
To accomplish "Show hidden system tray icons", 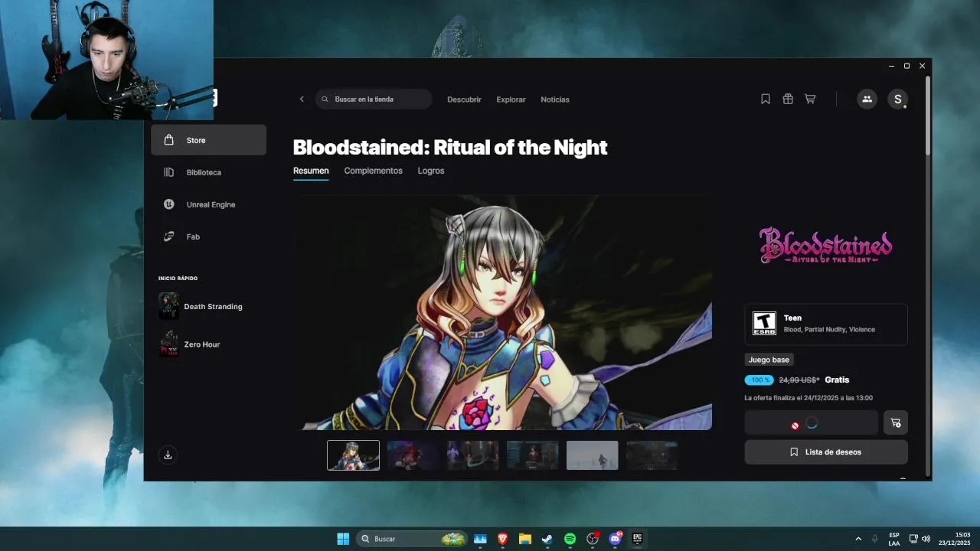I will pos(858,539).
